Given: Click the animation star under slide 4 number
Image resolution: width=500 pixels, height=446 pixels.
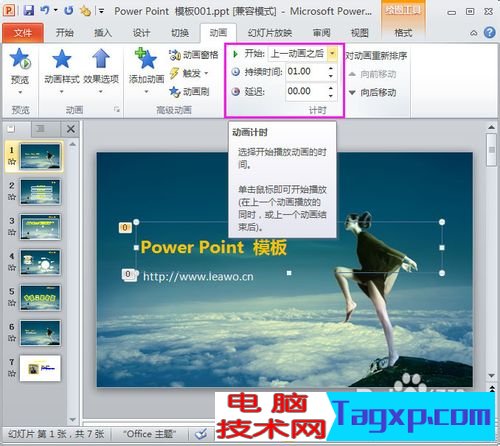Looking at the screenshot, I should [x=12, y=268].
